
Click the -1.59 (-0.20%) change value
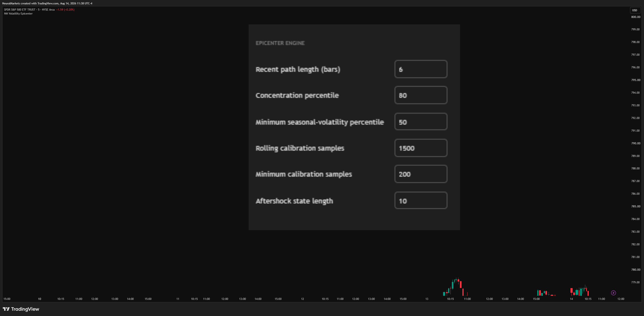click(x=65, y=9)
